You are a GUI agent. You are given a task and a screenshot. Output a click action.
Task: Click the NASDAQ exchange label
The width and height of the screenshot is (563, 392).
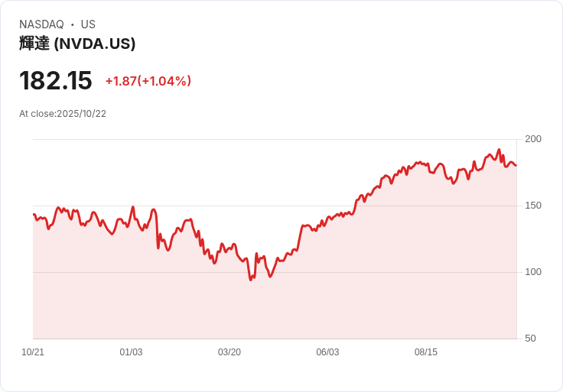[41, 24]
